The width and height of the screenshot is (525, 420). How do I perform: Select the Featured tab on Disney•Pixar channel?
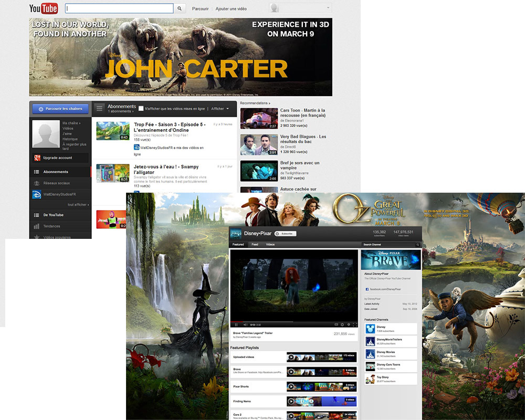click(x=238, y=245)
